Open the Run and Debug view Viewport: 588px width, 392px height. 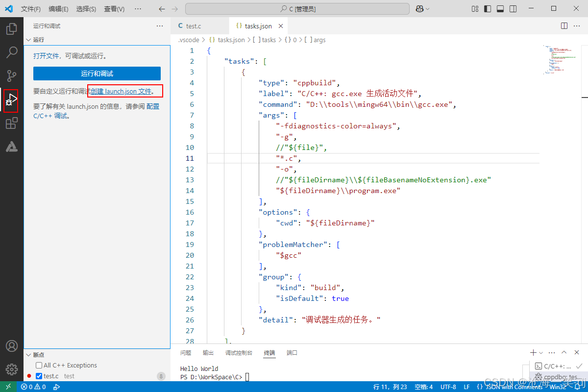[11, 100]
